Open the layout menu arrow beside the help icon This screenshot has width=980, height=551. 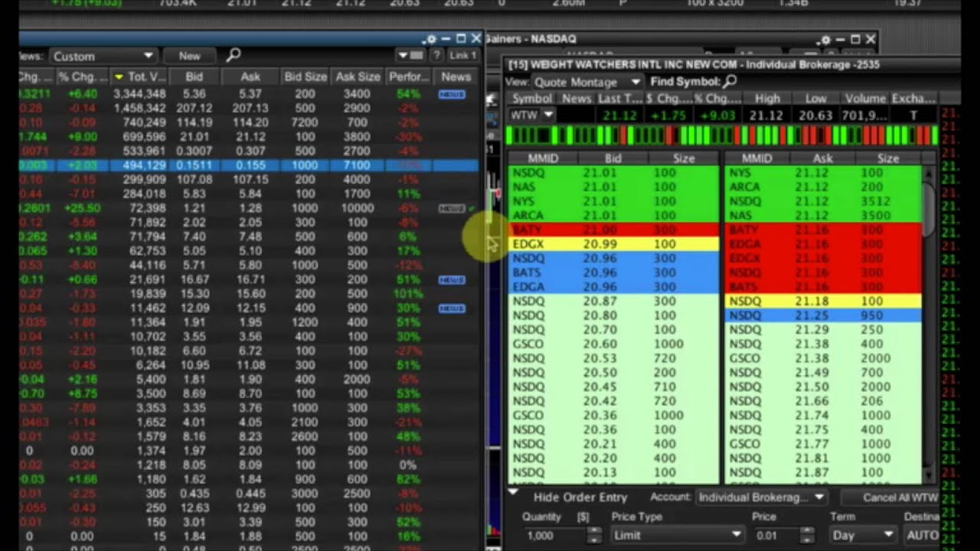[x=410, y=56]
